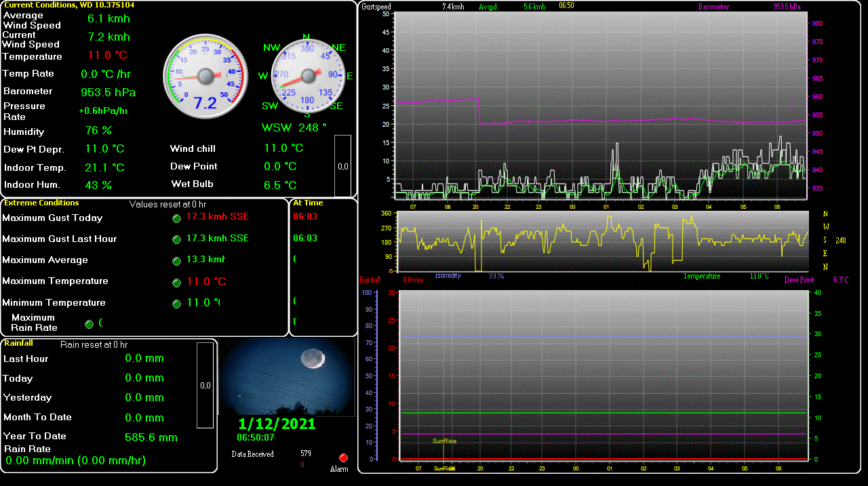Click the green LED beside Maximum Gust Last Hour
Screen dimensions: 868x486
coord(176,239)
